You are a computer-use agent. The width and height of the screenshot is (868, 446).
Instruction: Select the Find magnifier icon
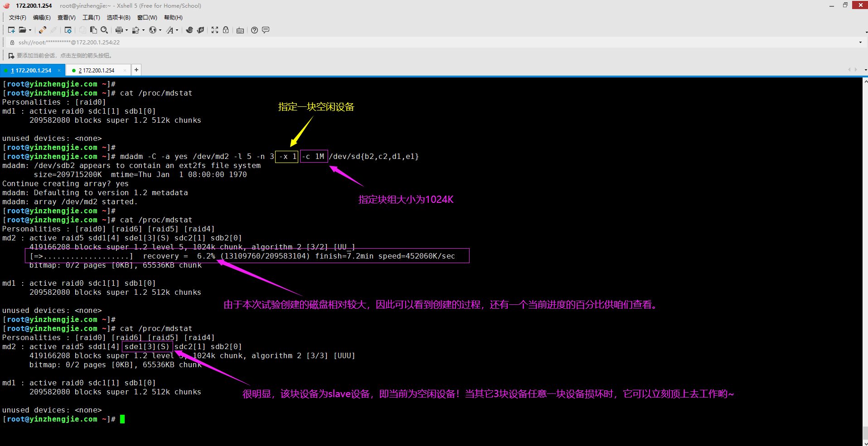coord(104,30)
